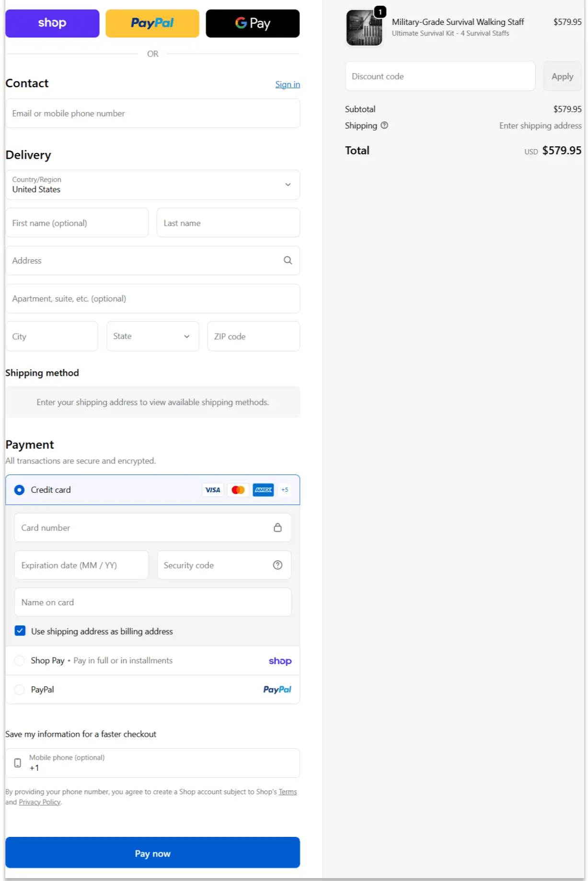The height and width of the screenshot is (881, 588).
Task: Focus the First name field
Action: pos(77,222)
